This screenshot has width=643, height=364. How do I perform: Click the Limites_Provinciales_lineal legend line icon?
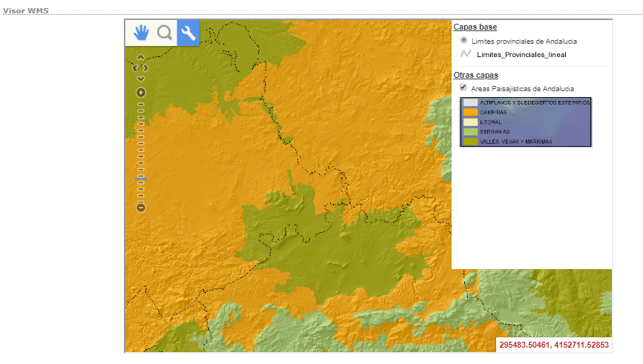466,54
